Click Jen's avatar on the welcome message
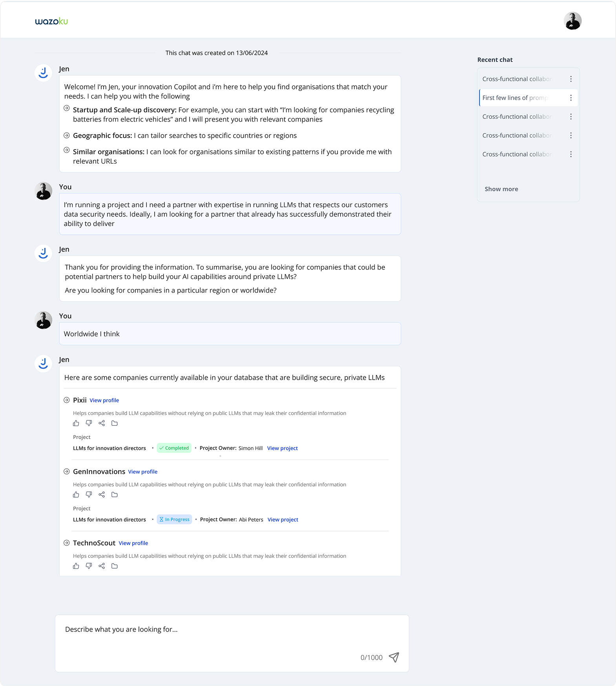The image size is (616, 686). [44, 73]
